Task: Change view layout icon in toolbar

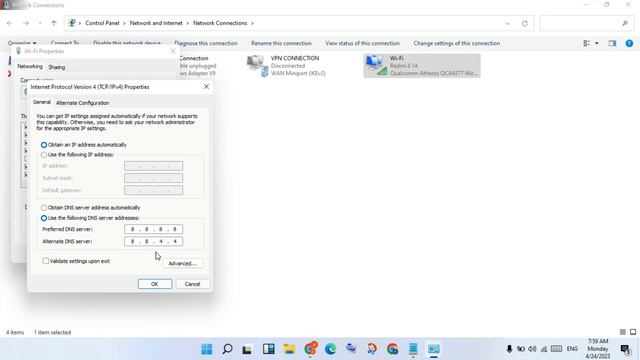Action: [587, 43]
